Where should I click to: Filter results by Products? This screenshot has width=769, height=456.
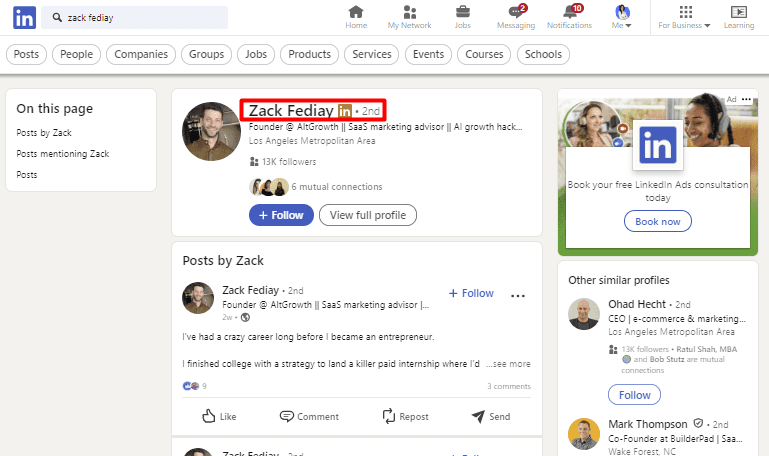coord(309,54)
